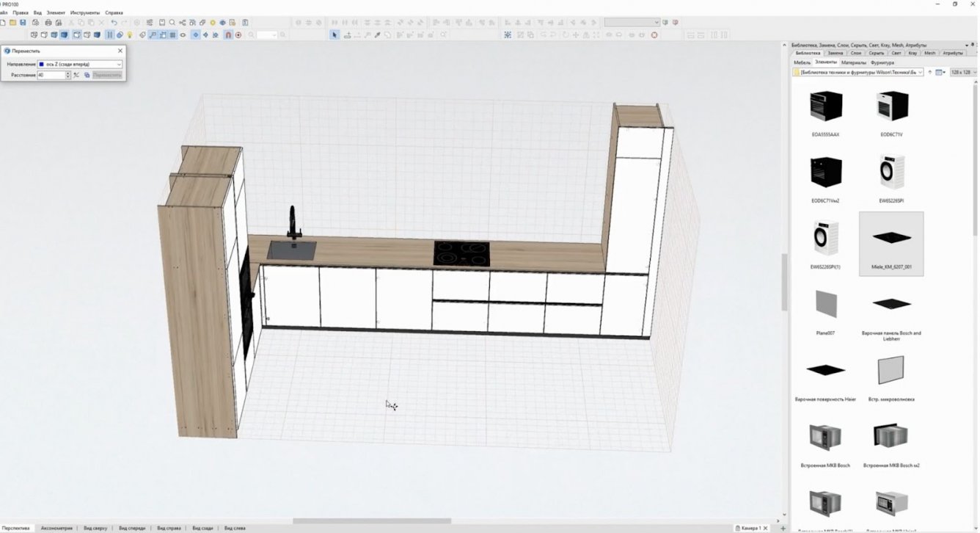Click the Undo arrow in toolbar
Image resolution: width=980 pixels, height=533 pixels.
[114, 23]
